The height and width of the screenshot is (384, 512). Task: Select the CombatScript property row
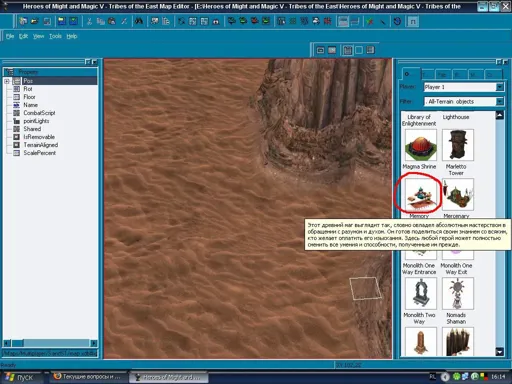[x=50, y=113]
